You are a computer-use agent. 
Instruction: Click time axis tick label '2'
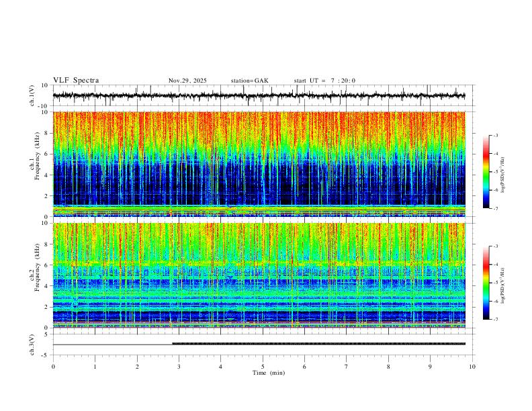tap(137, 367)
